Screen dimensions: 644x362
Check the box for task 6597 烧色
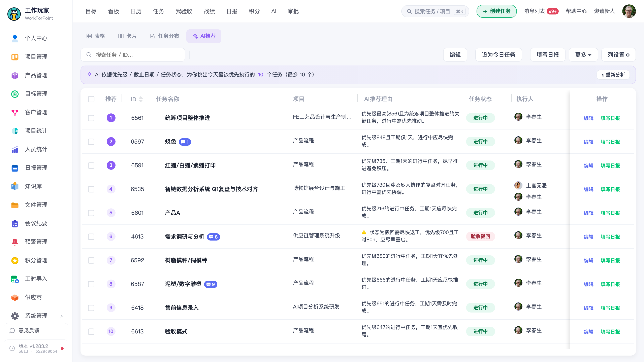tap(91, 142)
